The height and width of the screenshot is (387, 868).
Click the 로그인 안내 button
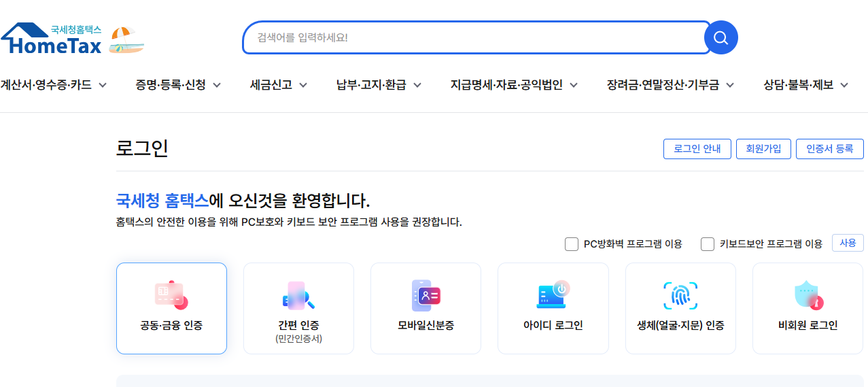pos(697,149)
